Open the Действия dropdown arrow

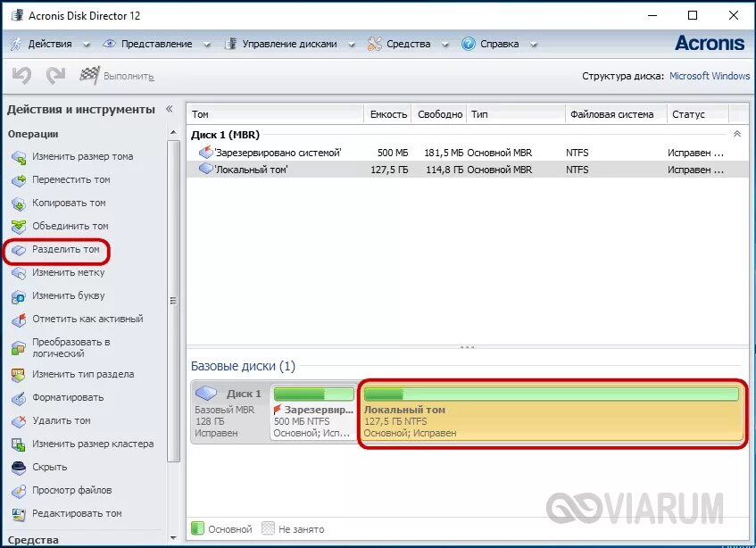(87, 45)
